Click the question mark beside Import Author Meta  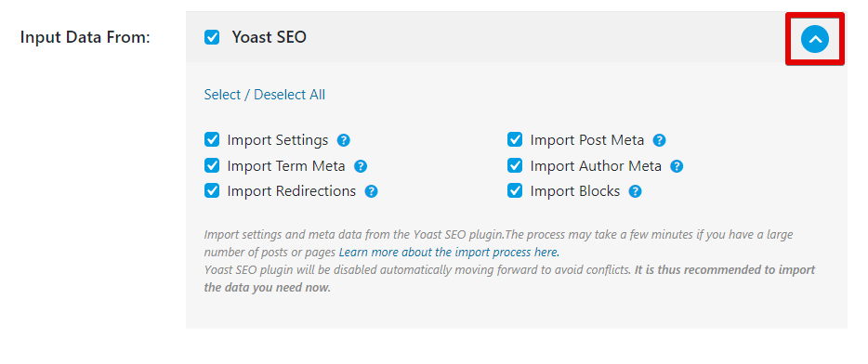[677, 166]
